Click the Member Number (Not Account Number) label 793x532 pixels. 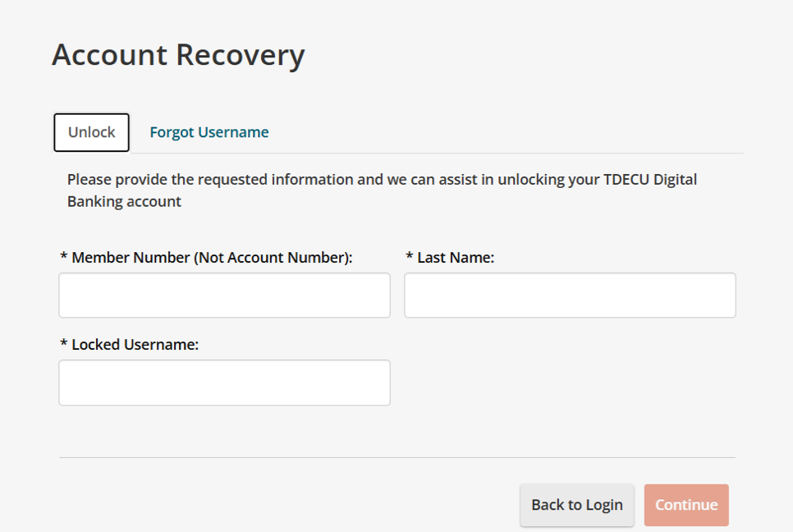206,258
